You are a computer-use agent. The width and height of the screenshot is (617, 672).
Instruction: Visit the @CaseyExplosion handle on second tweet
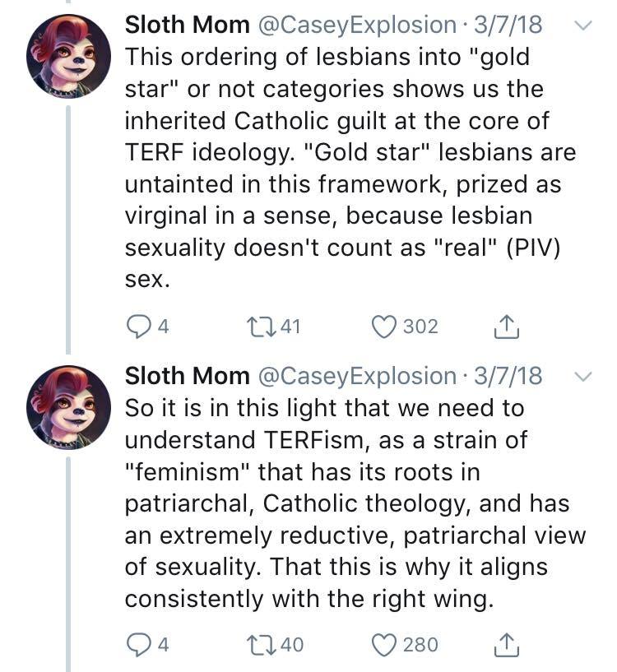pos(357,376)
